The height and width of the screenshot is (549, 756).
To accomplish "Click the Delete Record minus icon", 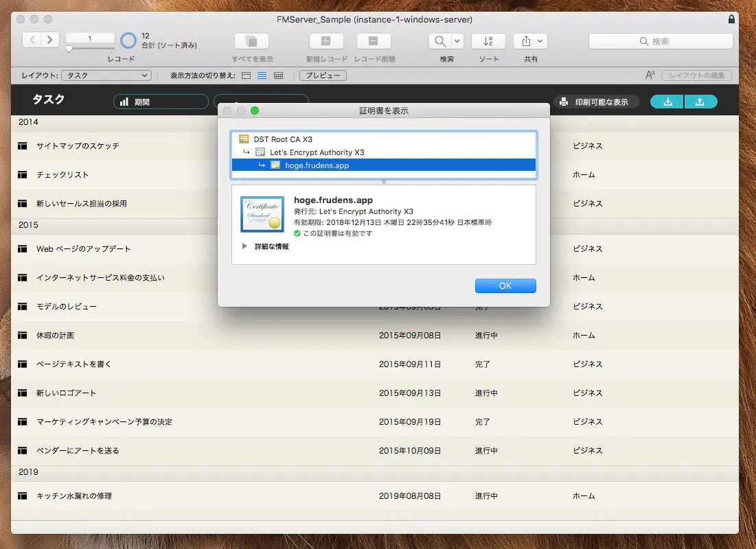I will (373, 41).
